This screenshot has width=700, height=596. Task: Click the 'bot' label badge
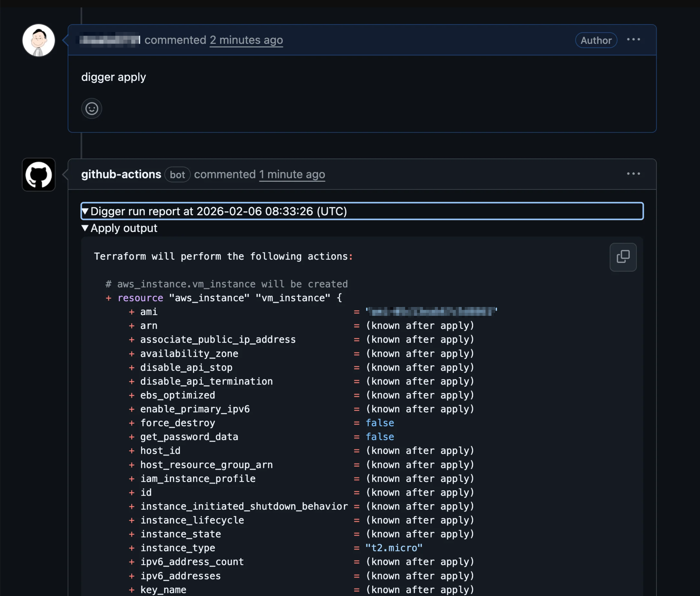pyautogui.click(x=177, y=175)
